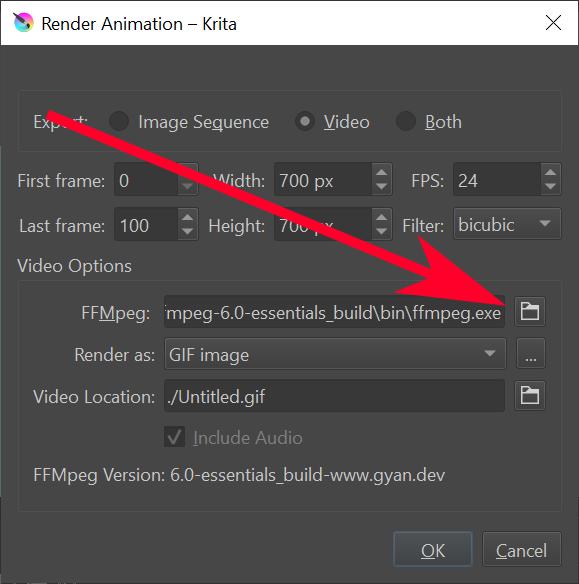Increase the Width value with up arrow

coord(381,172)
